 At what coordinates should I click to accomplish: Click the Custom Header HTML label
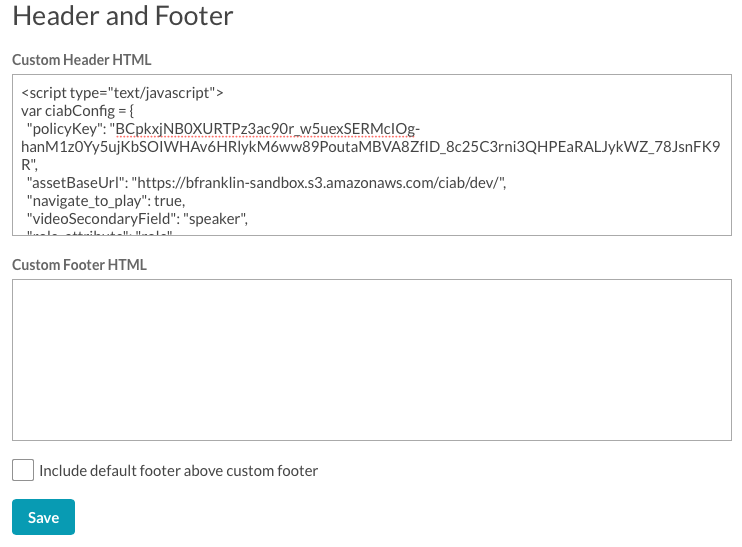(x=81, y=60)
